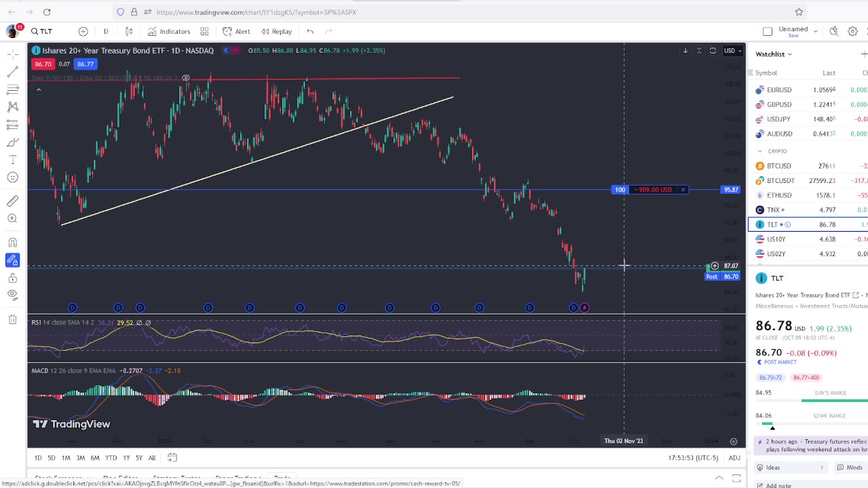Screen dimensions: 868x488
Task: Expand the Watchlist dropdown
Action: click(774, 54)
